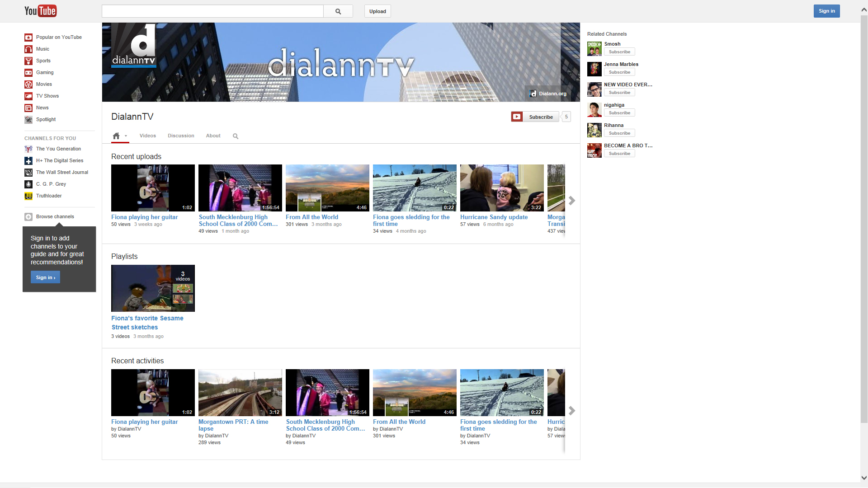868x488 pixels.
Task: Open the Movies reel icon
Action: pos(28,84)
